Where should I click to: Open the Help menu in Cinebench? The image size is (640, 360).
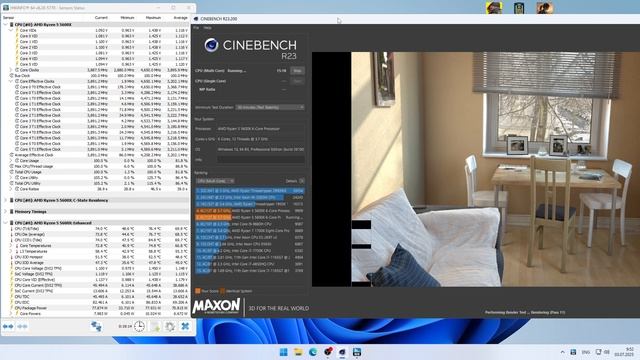click(x=207, y=28)
